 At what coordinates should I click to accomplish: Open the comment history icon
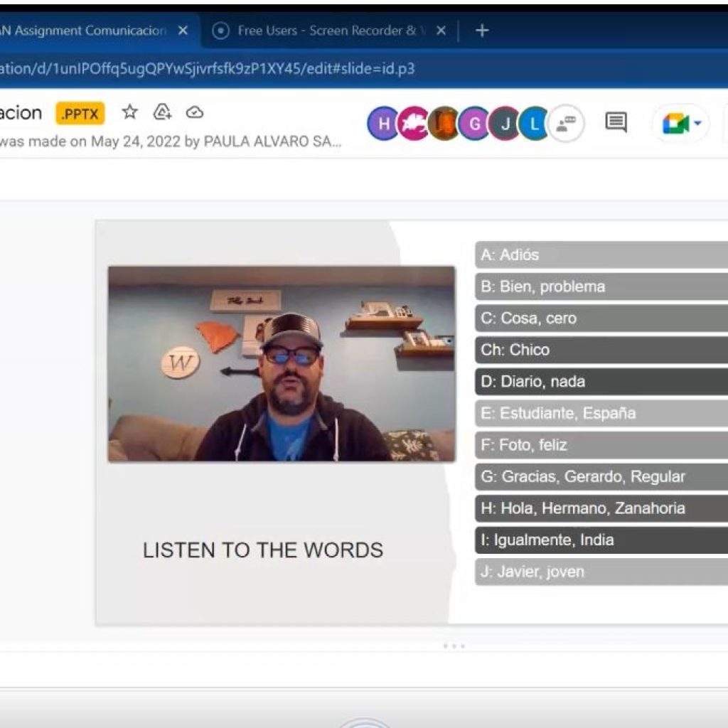616,122
